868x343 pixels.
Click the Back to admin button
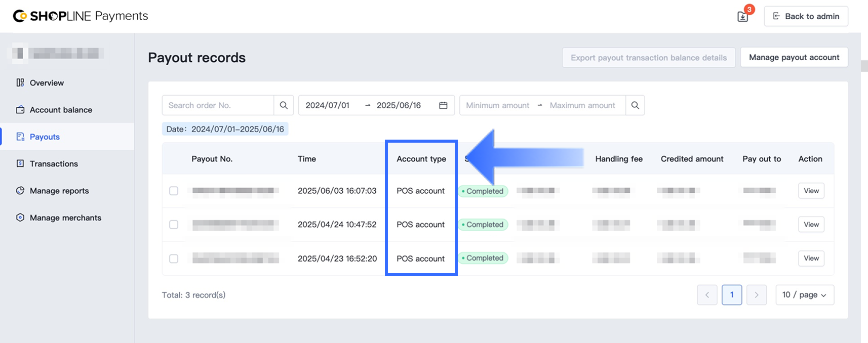tap(806, 16)
